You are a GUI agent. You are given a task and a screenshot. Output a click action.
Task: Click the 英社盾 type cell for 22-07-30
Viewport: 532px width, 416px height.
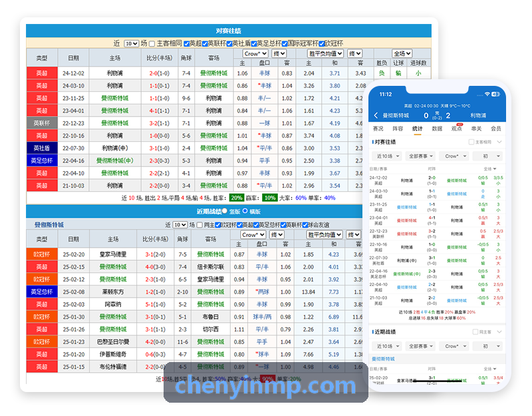(42, 148)
